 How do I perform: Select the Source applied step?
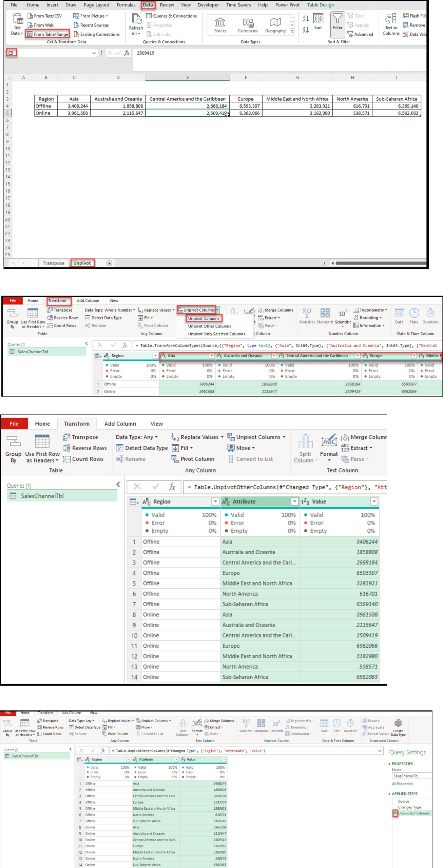pyautogui.click(x=403, y=801)
